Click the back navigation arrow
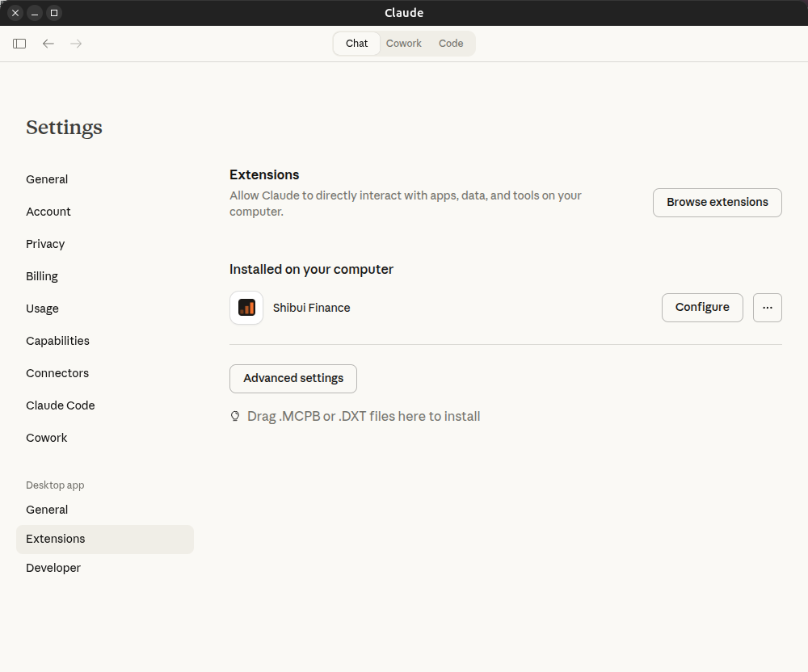 [x=48, y=43]
